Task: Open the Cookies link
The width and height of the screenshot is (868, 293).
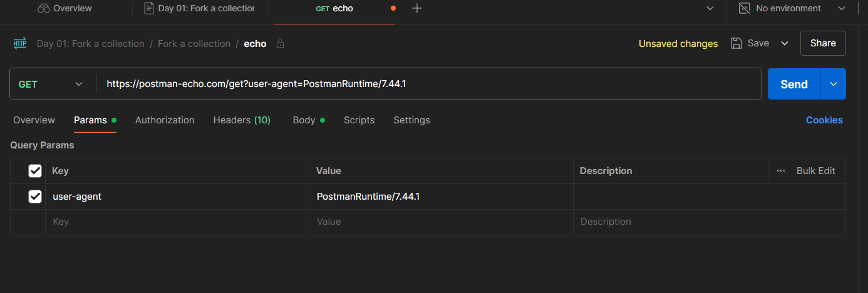Action: coord(824,120)
